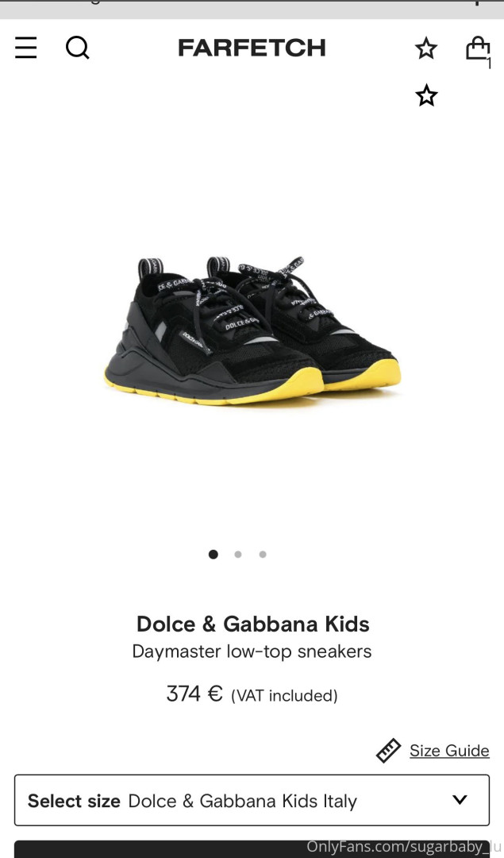Open the shopping bag icon
Image resolution: width=504 pixels, height=858 pixels.
pos(477,48)
